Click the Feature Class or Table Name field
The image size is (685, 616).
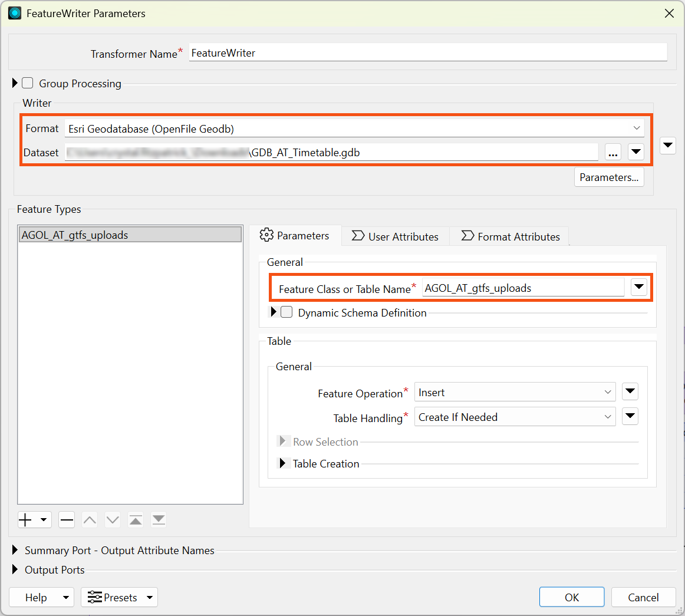523,288
